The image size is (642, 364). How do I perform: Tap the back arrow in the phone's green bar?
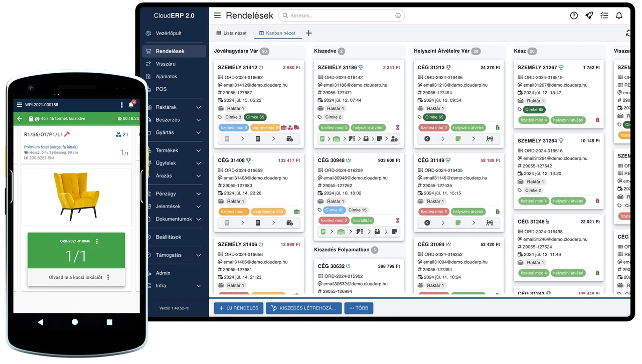(x=20, y=119)
